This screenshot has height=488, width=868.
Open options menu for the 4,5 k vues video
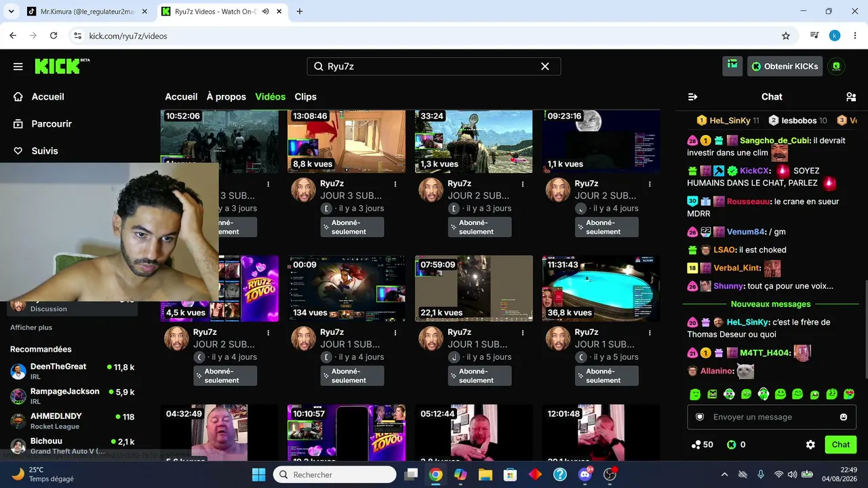268,333
